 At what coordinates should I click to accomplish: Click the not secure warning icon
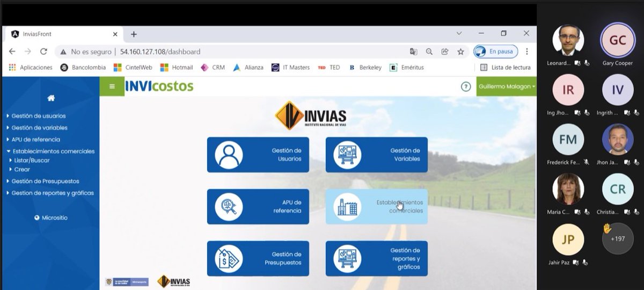(x=63, y=52)
